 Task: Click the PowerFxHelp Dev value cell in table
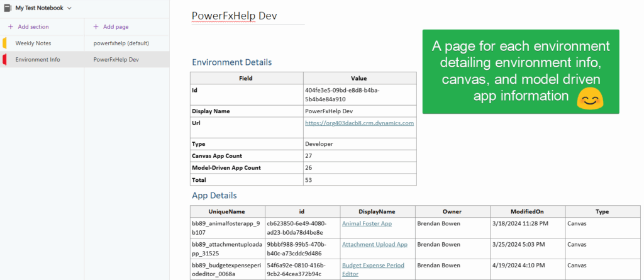(360, 111)
